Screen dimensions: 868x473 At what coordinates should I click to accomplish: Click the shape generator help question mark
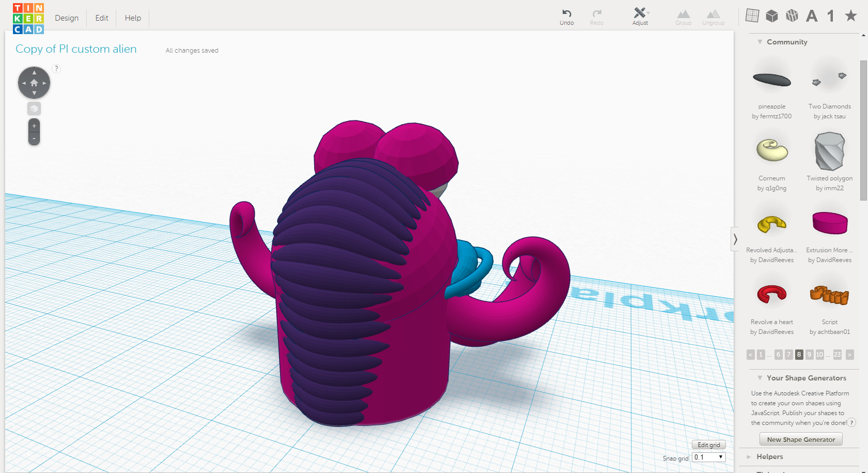852,423
